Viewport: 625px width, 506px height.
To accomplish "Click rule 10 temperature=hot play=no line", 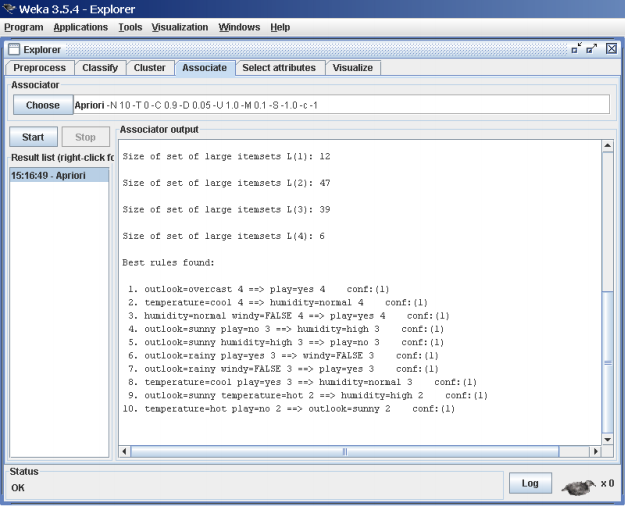I will pos(289,409).
